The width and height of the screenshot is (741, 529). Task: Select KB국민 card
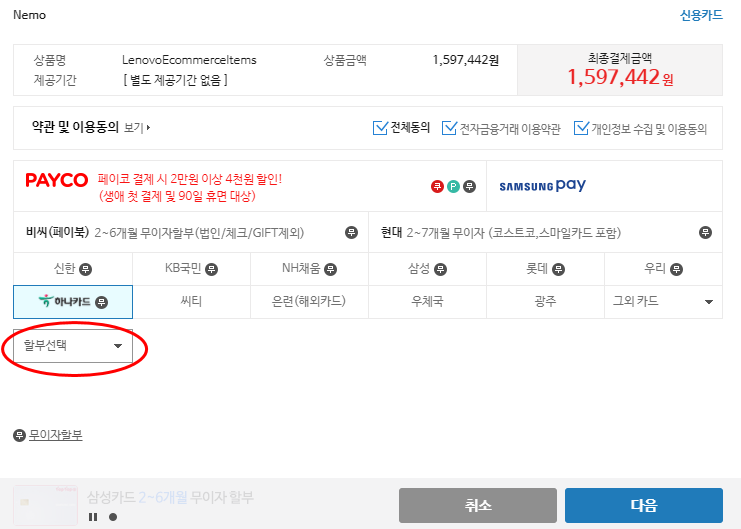[x=191, y=269]
